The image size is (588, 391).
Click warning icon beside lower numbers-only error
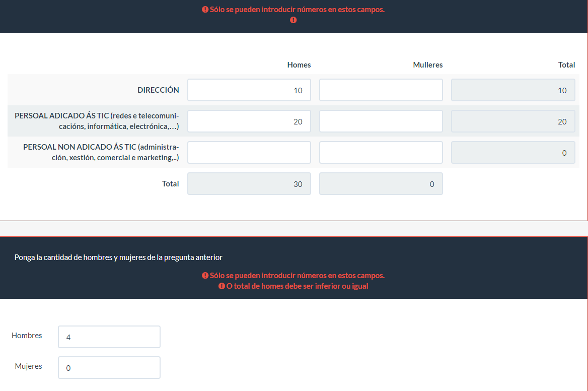coord(205,276)
